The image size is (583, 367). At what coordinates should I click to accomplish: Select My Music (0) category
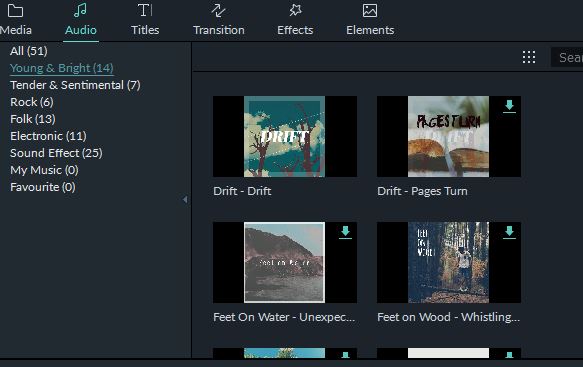click(x=44, y=170)
